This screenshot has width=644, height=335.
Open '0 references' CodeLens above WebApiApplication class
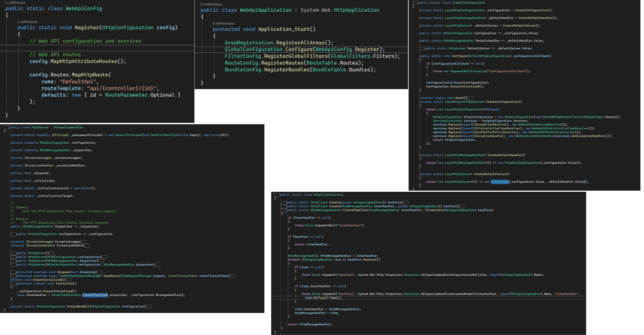coord(211,4)
